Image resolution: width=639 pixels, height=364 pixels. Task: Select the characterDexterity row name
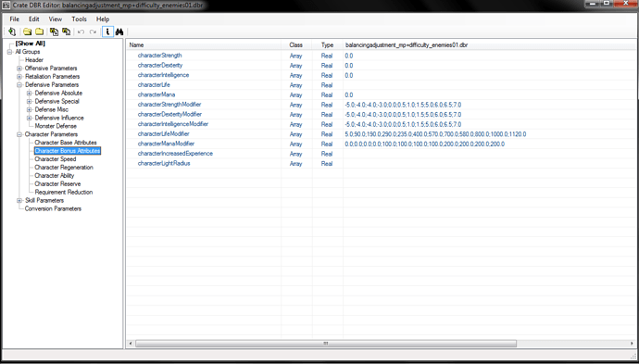[160, 65]
